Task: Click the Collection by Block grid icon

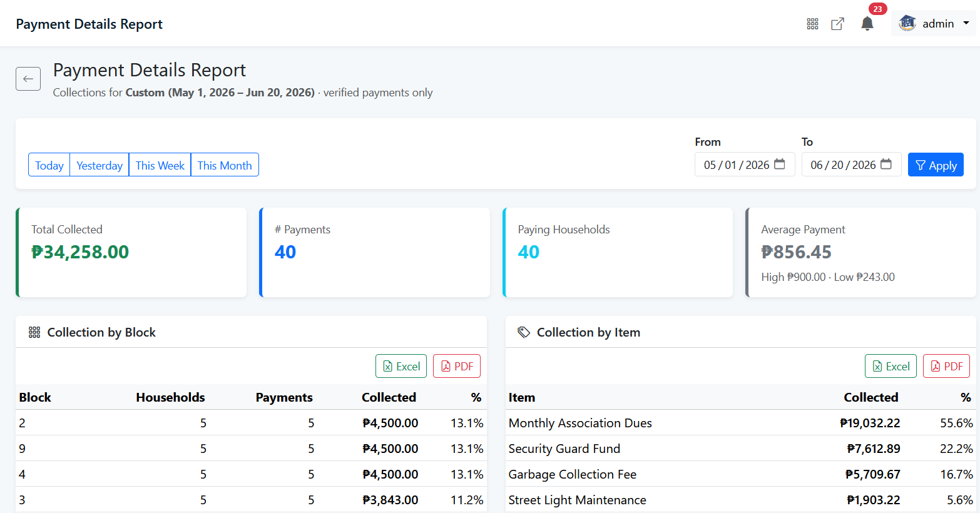Action: coord(34,332)
